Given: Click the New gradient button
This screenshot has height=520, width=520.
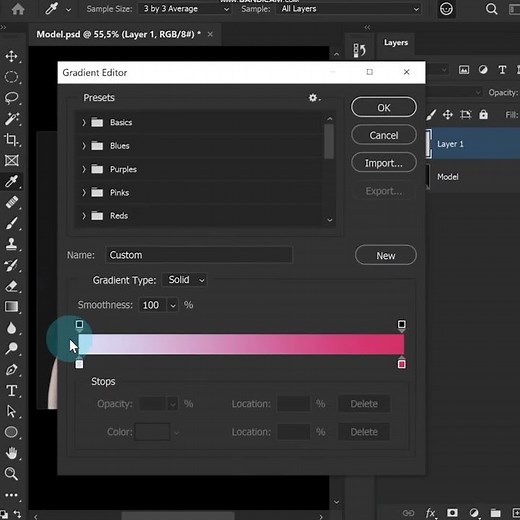Looking at the screenshot, I should coord(386,255).
